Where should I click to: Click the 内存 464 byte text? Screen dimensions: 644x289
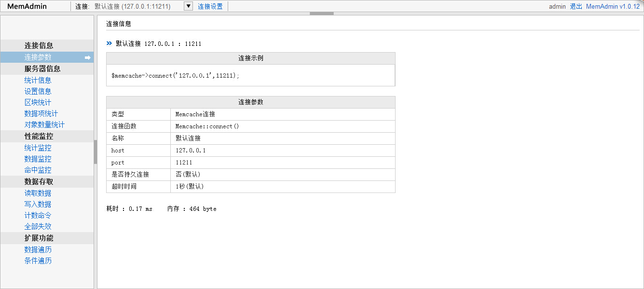(192, 209)
